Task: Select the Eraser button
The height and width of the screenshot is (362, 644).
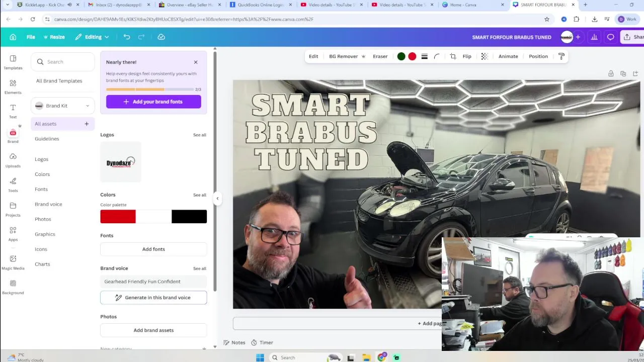Action: tap(380, 56)
